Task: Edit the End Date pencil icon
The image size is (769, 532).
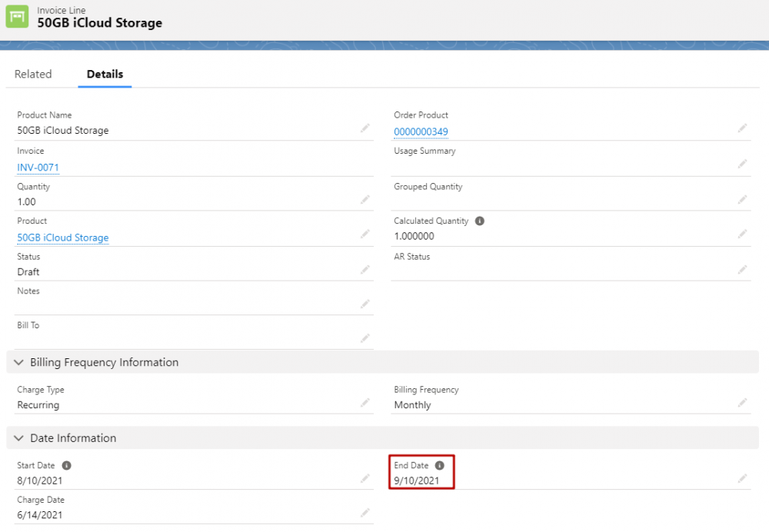Action: click(x=742, y=478)
